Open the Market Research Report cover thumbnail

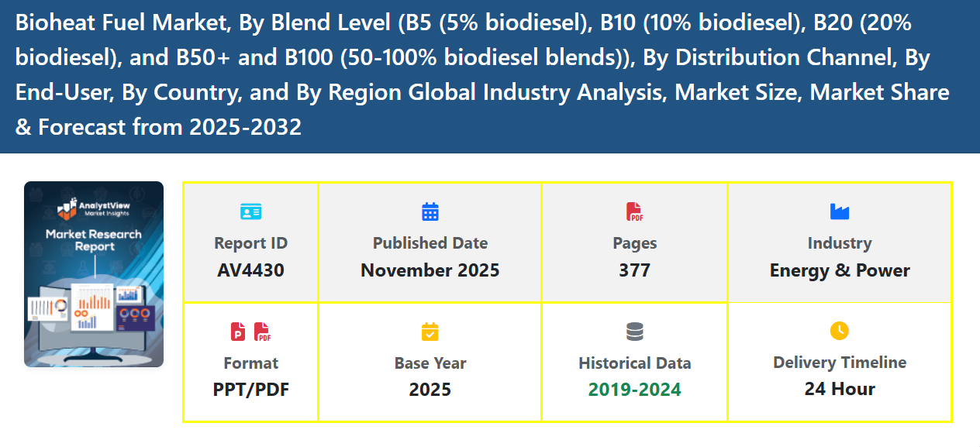coord(94,274)
